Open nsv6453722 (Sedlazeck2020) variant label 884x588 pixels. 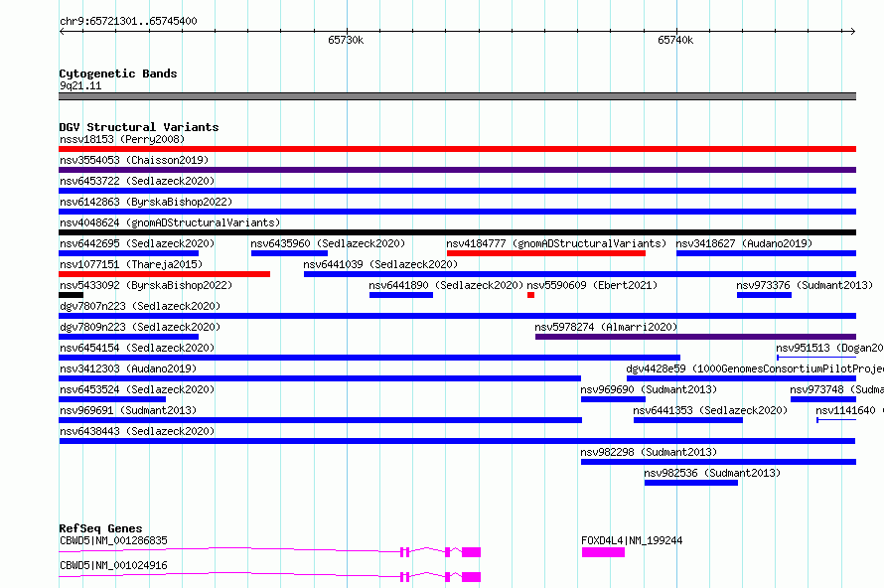click(x=137, y=181)
